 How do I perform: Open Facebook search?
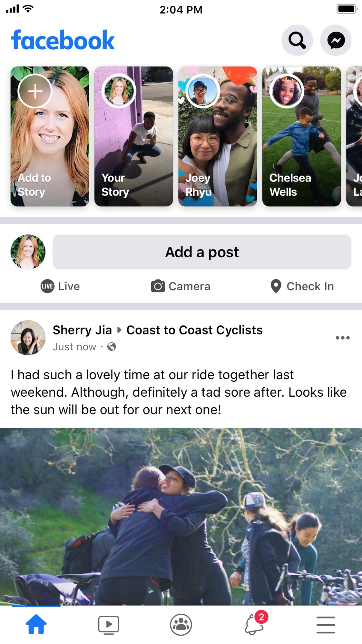pos(297,40)
